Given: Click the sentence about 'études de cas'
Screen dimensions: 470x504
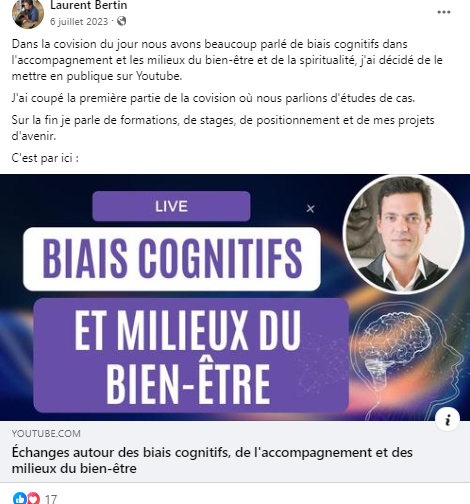Looking at the screenshot, I should click(213, 98).
